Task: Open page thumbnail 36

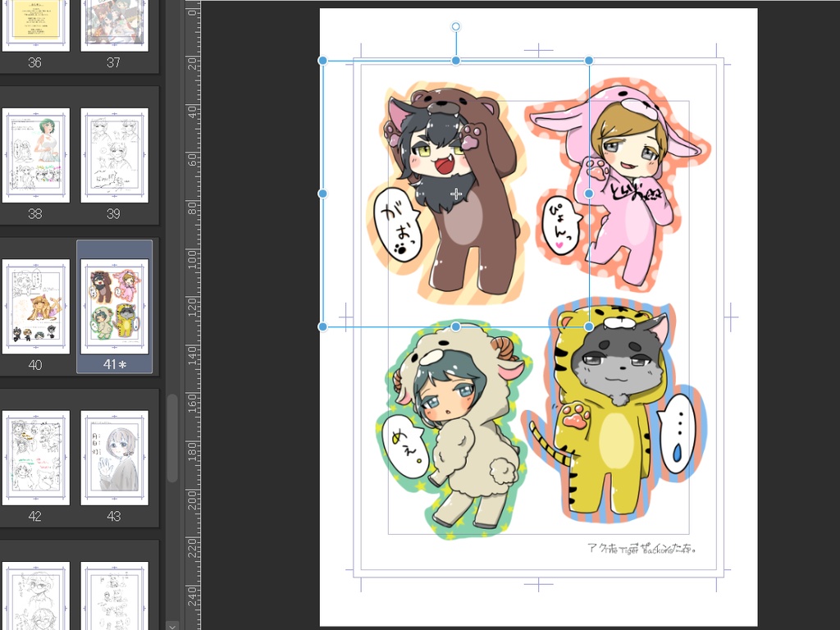Action: pos(36,25)
